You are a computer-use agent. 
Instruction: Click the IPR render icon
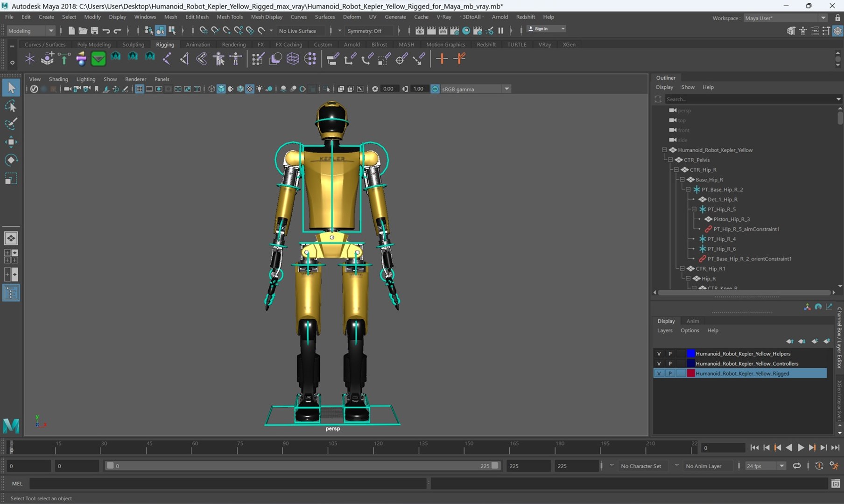click(443, 31)
